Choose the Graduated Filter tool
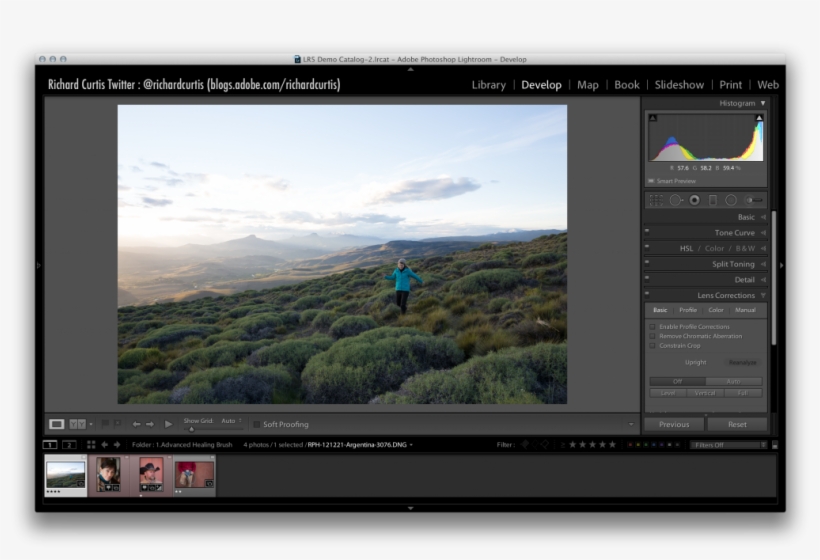Viewport: 820px width, 560px height. [713, 200]
